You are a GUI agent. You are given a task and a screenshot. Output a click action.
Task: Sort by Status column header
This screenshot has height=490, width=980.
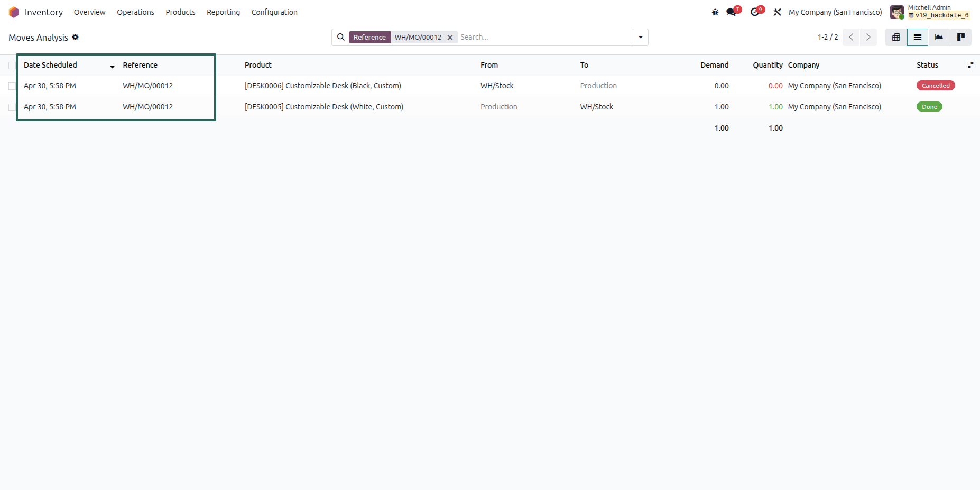(927, 65)
